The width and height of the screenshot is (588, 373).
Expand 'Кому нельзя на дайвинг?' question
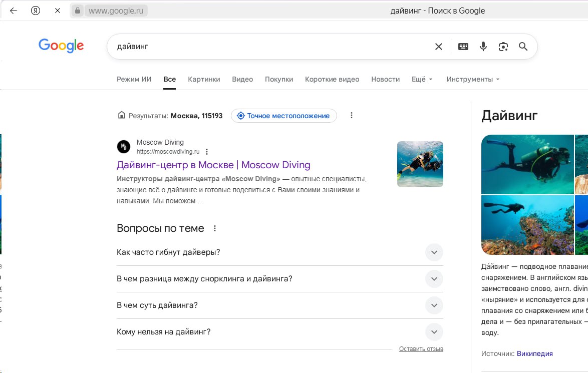point(434,332)
